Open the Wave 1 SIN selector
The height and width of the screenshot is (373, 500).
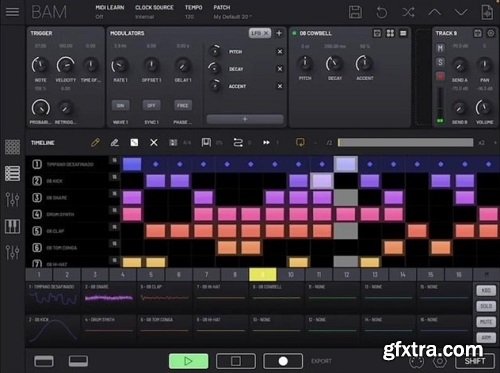coord(120,105)
